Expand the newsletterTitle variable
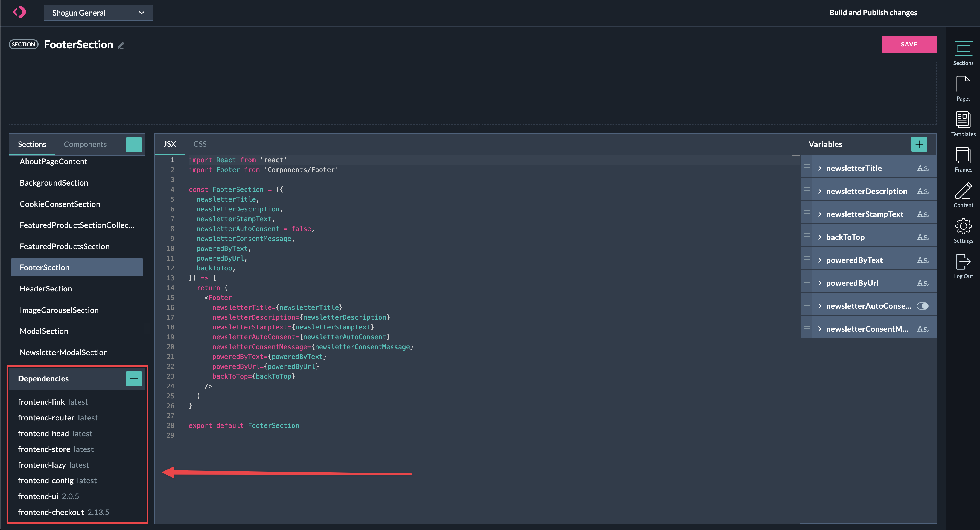 (819, 169)
